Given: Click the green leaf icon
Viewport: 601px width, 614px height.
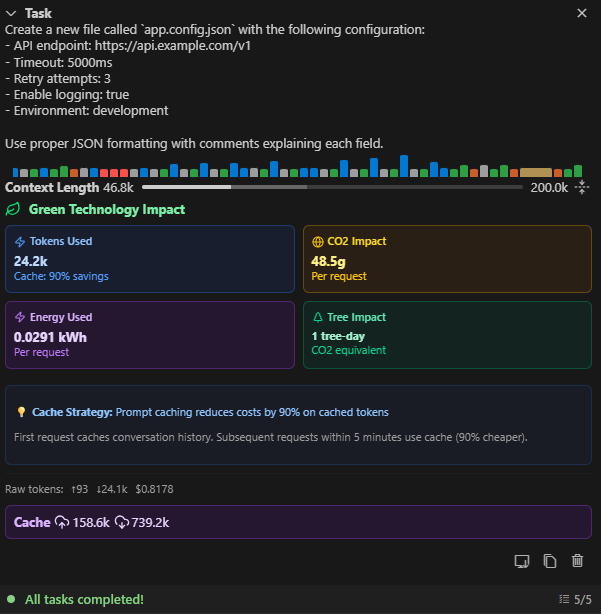Looking at the screenshot, I should [13, 210].
